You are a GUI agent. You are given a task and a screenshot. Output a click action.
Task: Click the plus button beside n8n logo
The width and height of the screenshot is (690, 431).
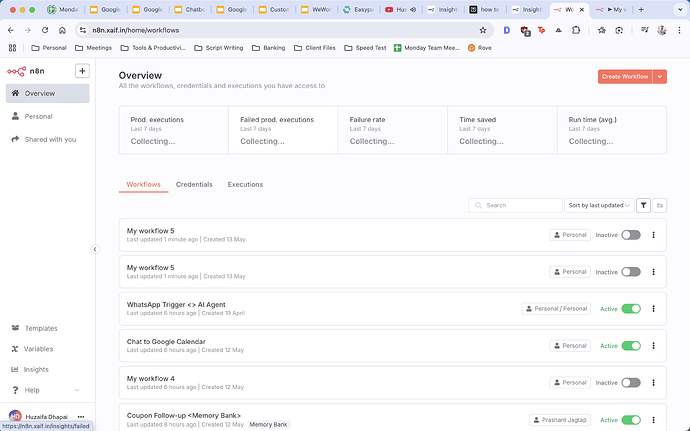coord(82,71)
